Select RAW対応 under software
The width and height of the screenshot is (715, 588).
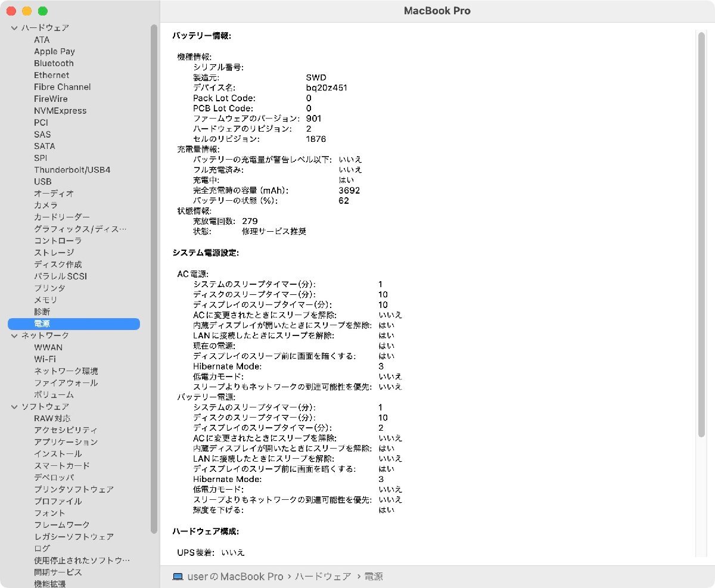click(52, 418)
